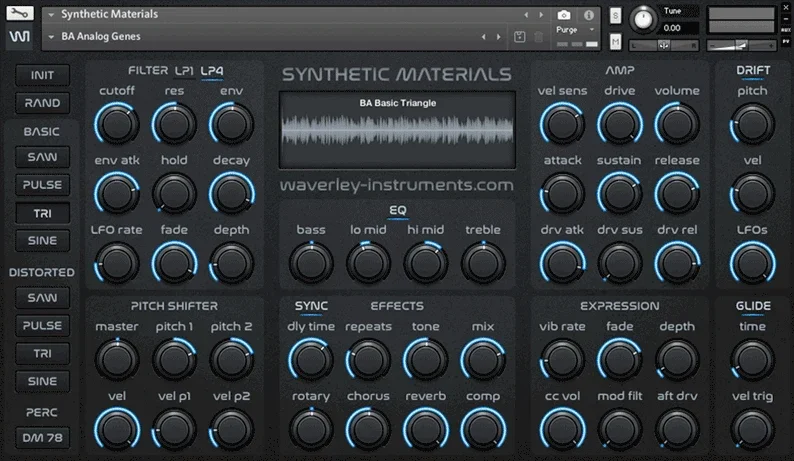Viewport: 794px width, 461px height.
Task: Select the Basic PULSE waveform
Action: coord(42,185)
